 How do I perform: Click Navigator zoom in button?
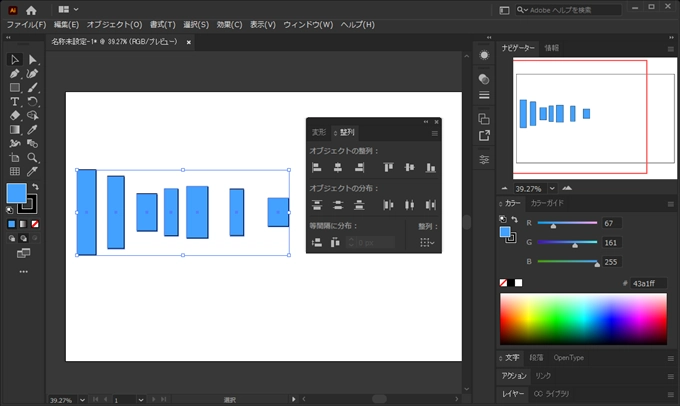[x=567, y=188]
